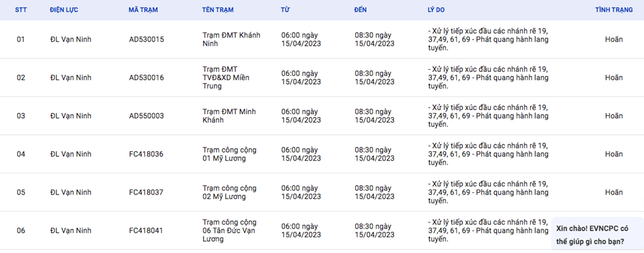644x253 pixels.
Task: Click station code FC418037
Action: (x=147, y=193)
